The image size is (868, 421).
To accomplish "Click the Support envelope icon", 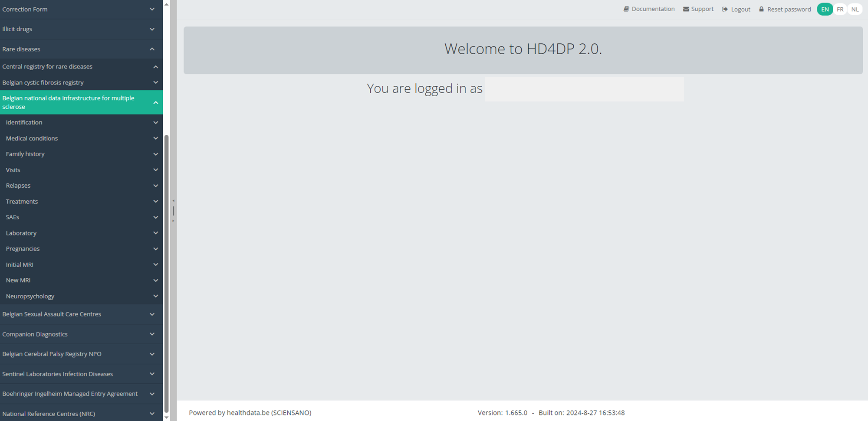I will click(x=686, y=9).
